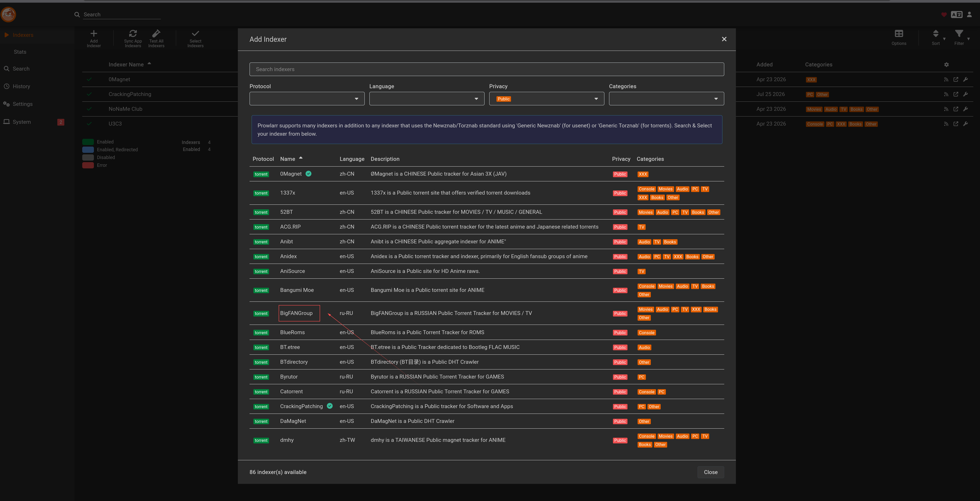Open the Filter funnel icon
This screenshot has height=501, width=980.
pos(959,33)
